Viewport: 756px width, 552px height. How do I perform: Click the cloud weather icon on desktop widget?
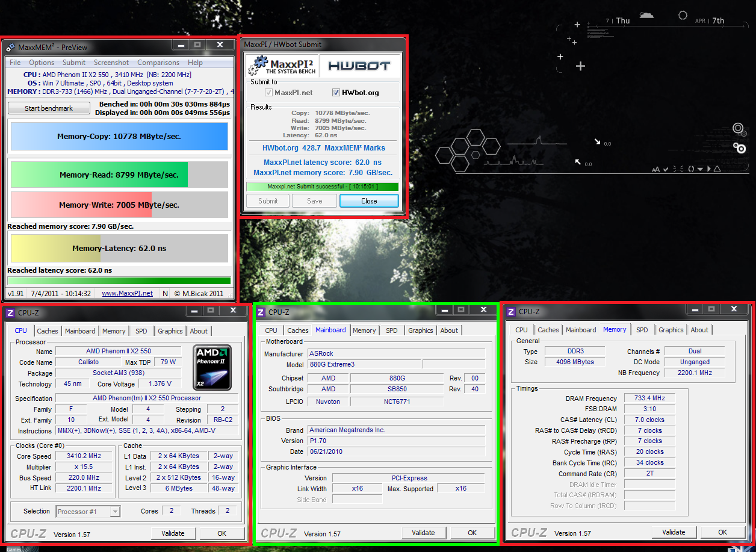646,15
